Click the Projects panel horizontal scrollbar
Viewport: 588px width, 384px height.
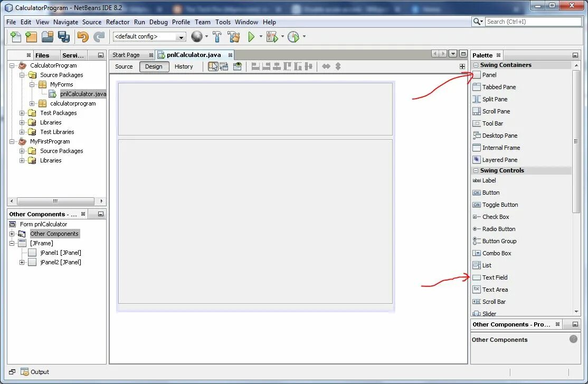(55, 201)
